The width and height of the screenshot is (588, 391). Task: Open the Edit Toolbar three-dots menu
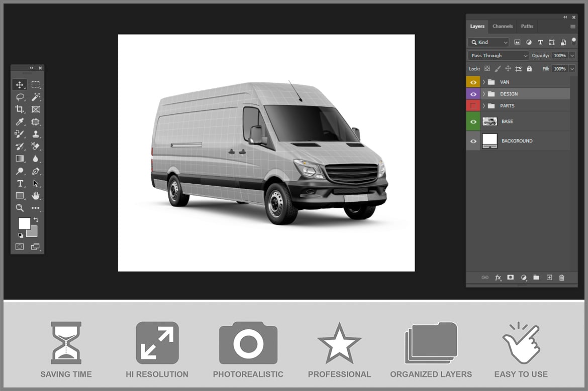tap(36, 208)
